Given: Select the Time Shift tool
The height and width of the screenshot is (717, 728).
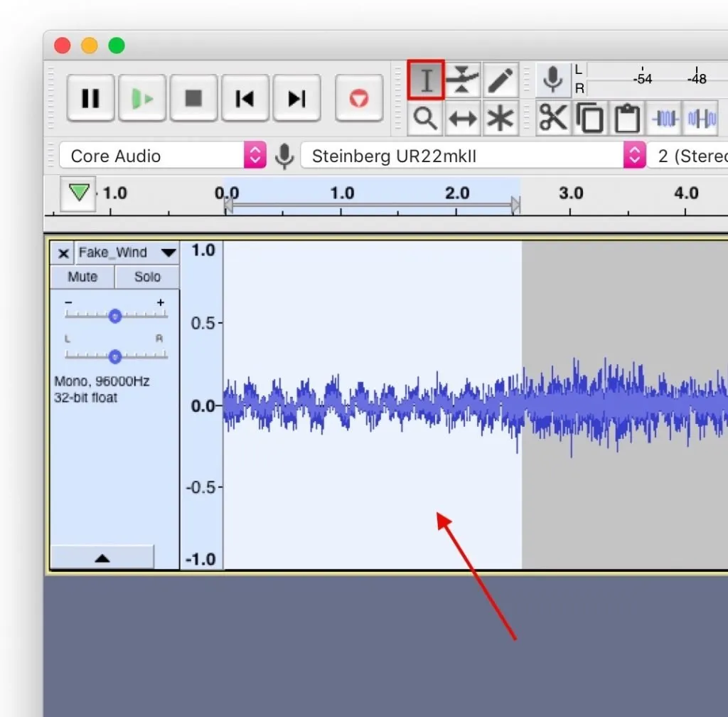Looking at the screenshot, I should tap(463, 118).
